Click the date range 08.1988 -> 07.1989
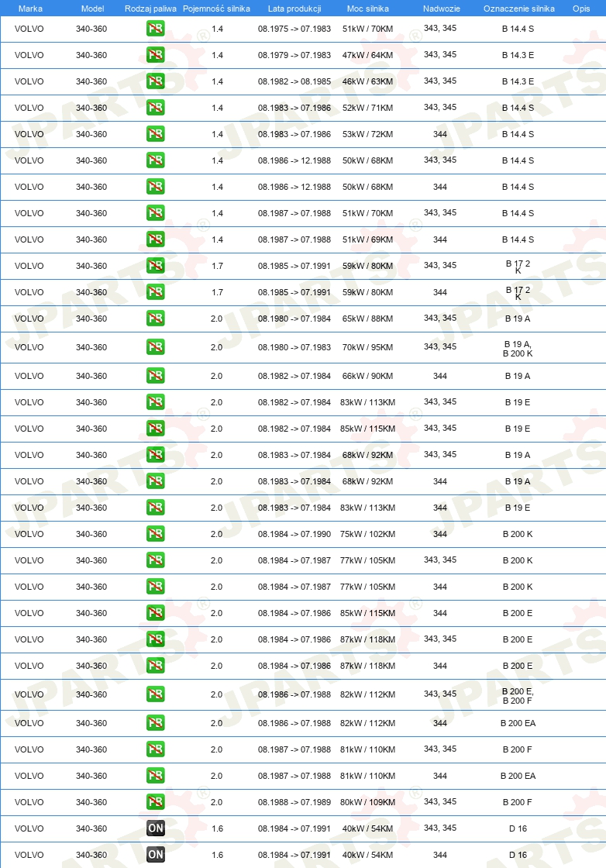The width and height of the screenshot is (606, 868). [294, 802]
